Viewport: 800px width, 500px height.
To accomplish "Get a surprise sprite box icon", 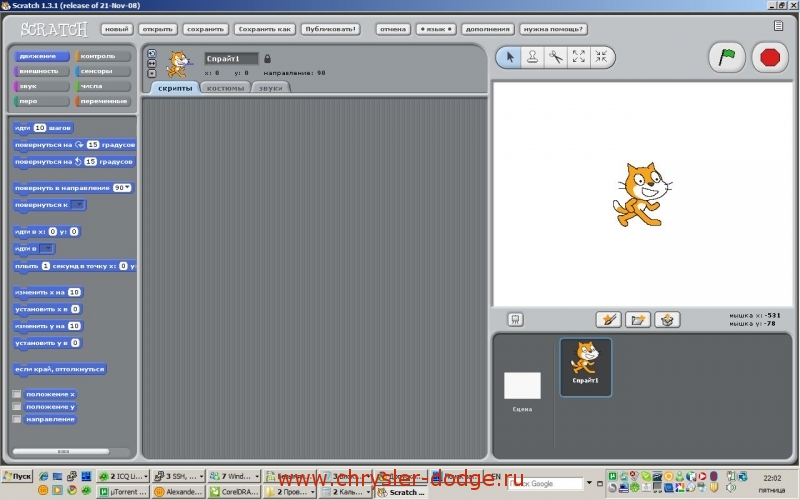I will click(667, 320).
